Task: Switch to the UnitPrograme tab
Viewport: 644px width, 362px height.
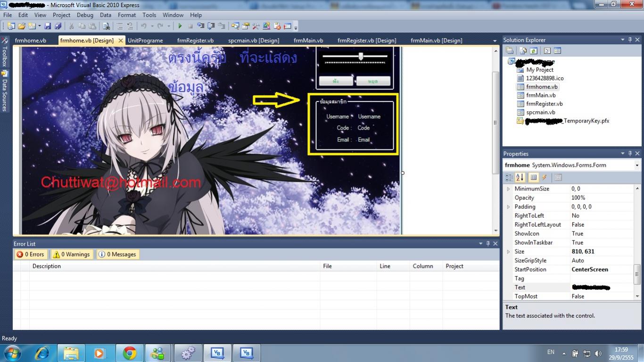Action: (145, 41)
